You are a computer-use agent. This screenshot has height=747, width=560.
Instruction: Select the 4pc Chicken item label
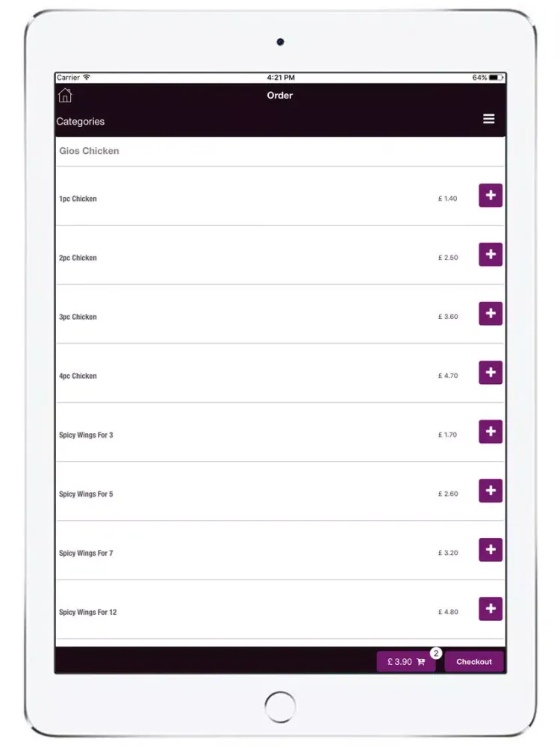click(x=78, y=376)
